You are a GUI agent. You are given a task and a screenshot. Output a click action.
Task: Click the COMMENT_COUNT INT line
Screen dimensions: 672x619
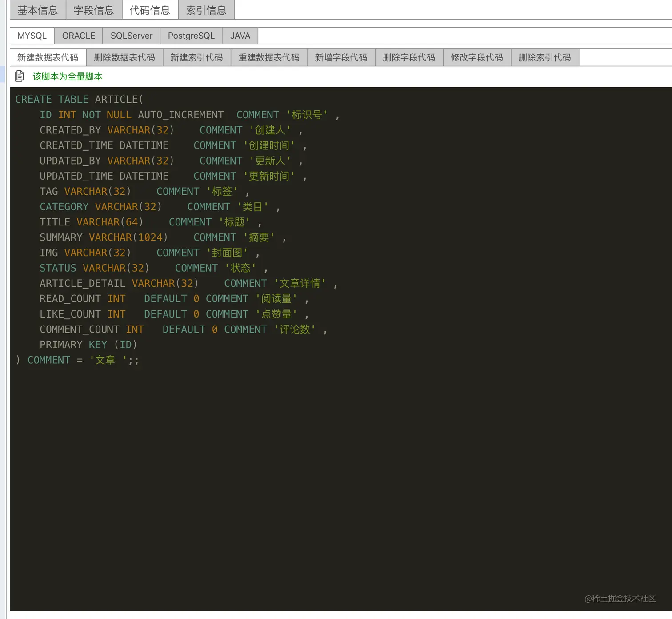(x=184, y=330)
